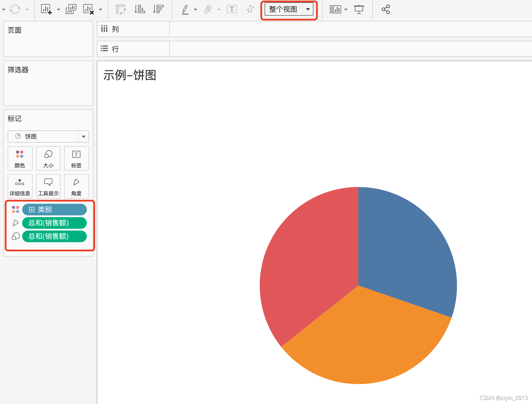Click the Redo/refresh circular arrow icon

[x=15, y=9]
